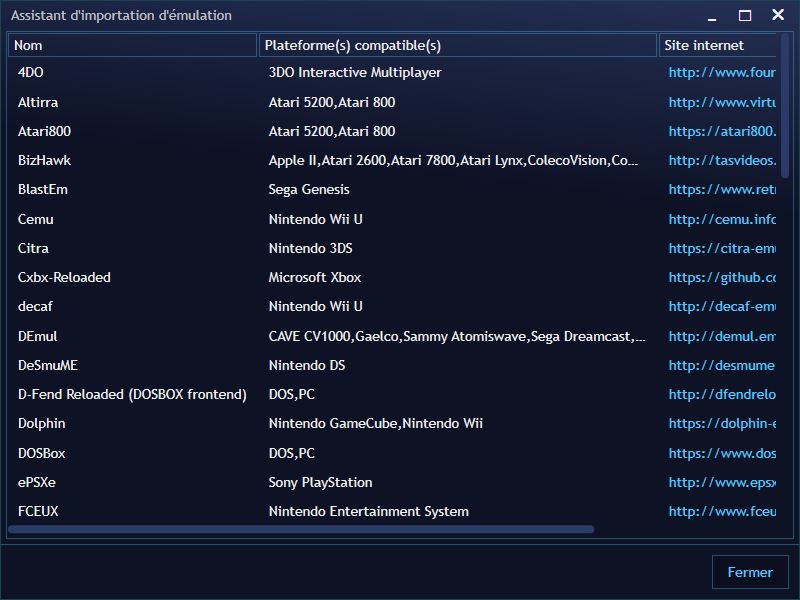Screen dimensions: 800x600
Task: Open the DEmul website link
Action: [722, 336]
